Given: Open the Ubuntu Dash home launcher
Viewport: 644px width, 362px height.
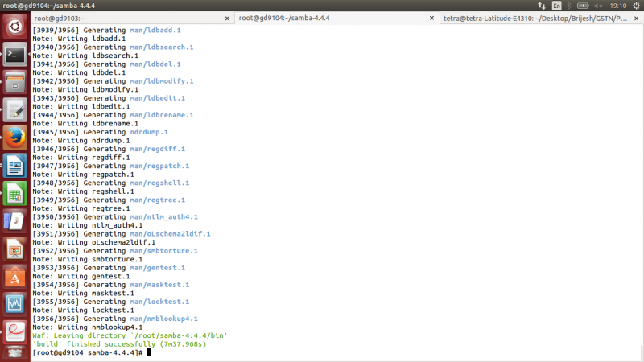Looking at the screenshot, I should [15, 27].
